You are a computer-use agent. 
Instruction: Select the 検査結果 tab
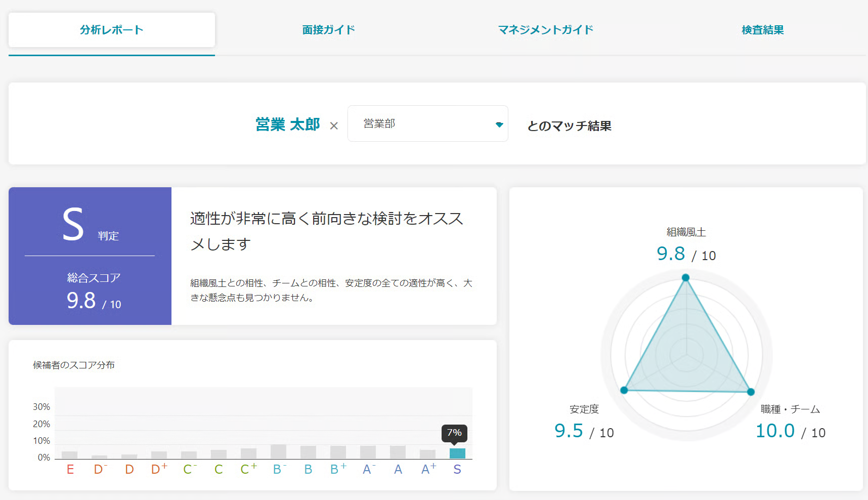pos(762,30)
